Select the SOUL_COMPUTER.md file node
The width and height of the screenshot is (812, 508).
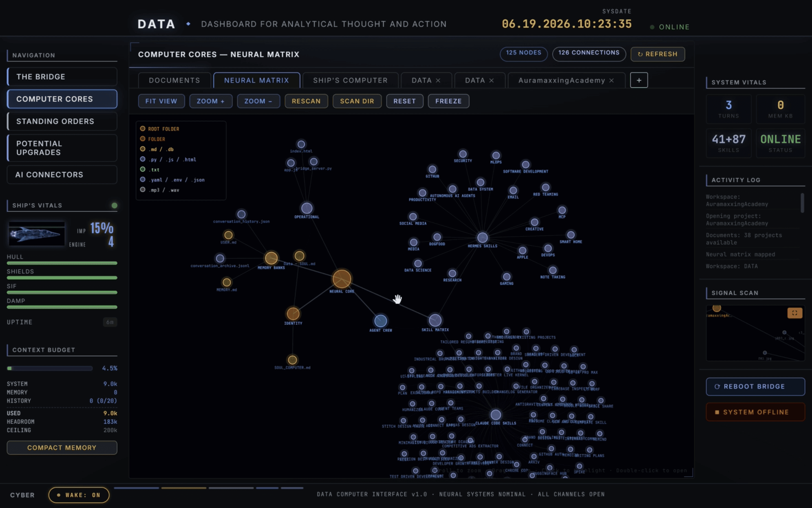pyautogui.click(x=292, y=360)
